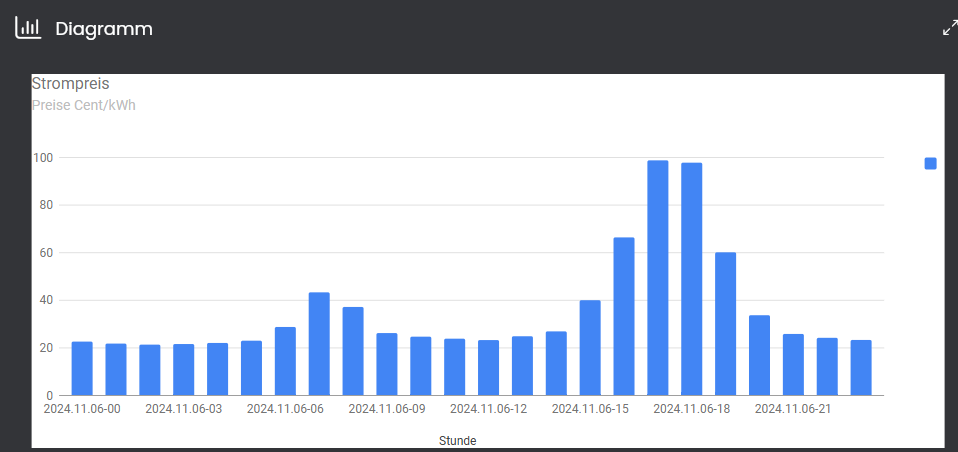The image size is (958, 452).
Task: Click the 100 y-axis label
Action: click(45, 158)
